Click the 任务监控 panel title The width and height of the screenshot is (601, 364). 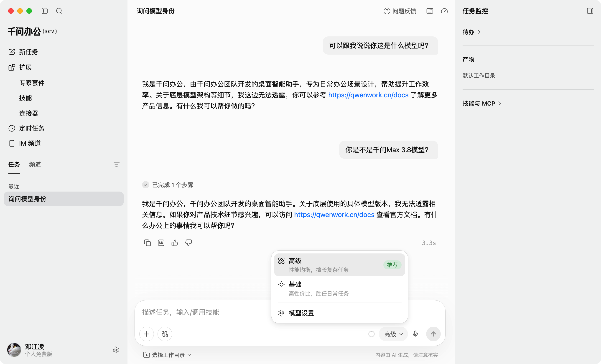click(x=475, y=11)
